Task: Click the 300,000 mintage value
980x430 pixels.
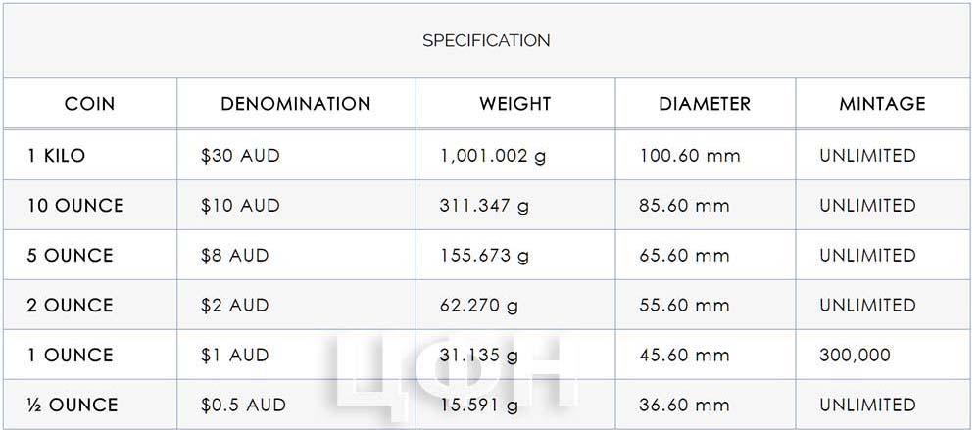Action: coord(855,356)
